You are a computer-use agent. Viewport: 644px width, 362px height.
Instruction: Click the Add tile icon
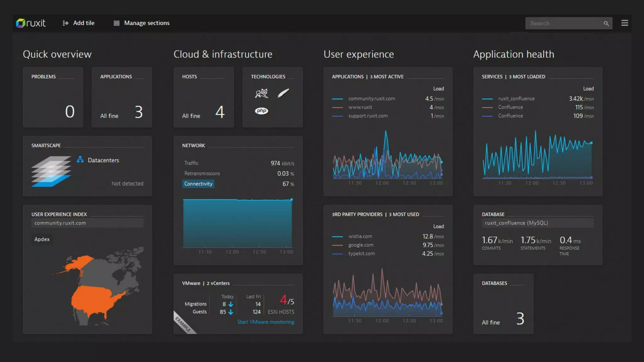tap(65, 23)
